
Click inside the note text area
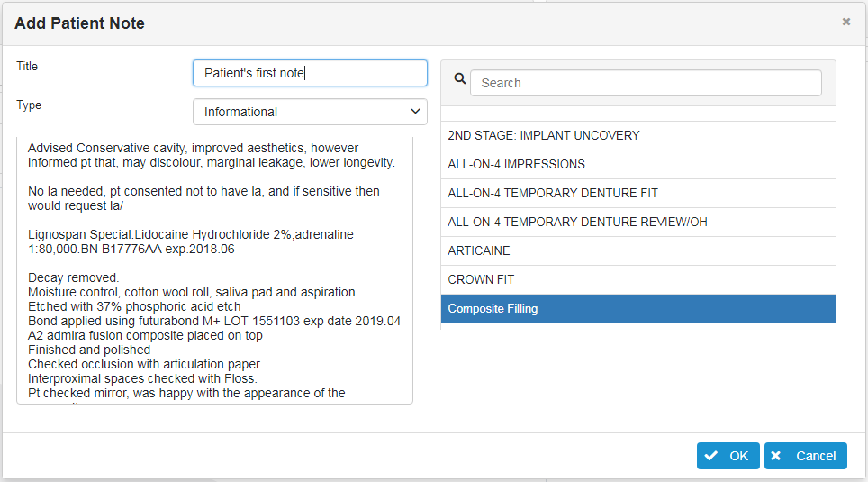point(214,270)
